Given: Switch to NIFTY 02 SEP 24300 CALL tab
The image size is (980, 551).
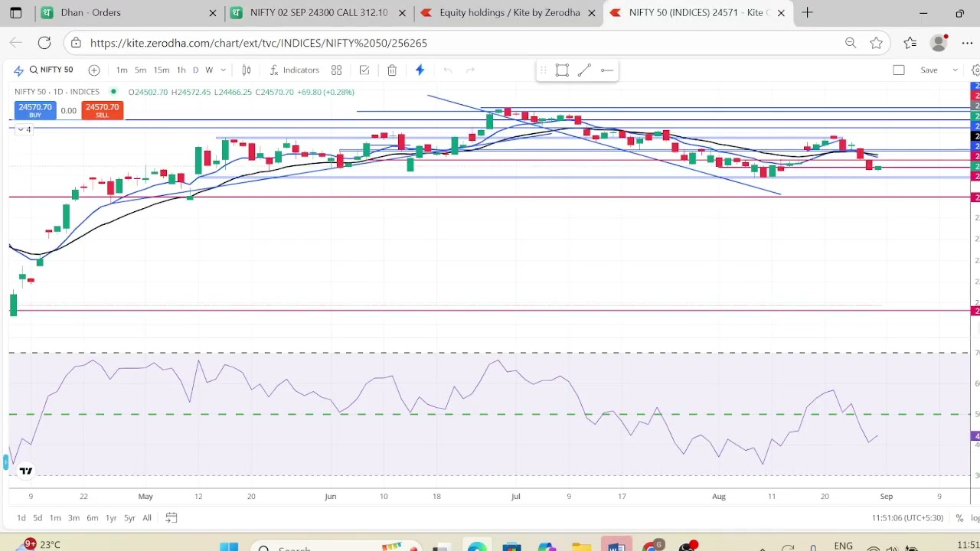Looking at the screenshot, I should pyautogui.click(x=319, y=13).
